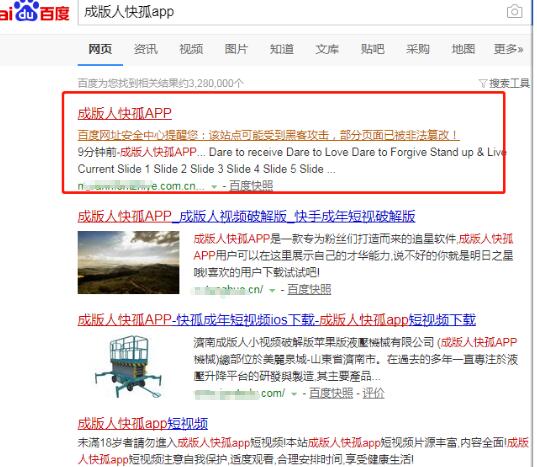The height and width of the screenshot is (467, 537).
Task: Expand dropdown arrow beside second result URL
Action: point(272,290)
